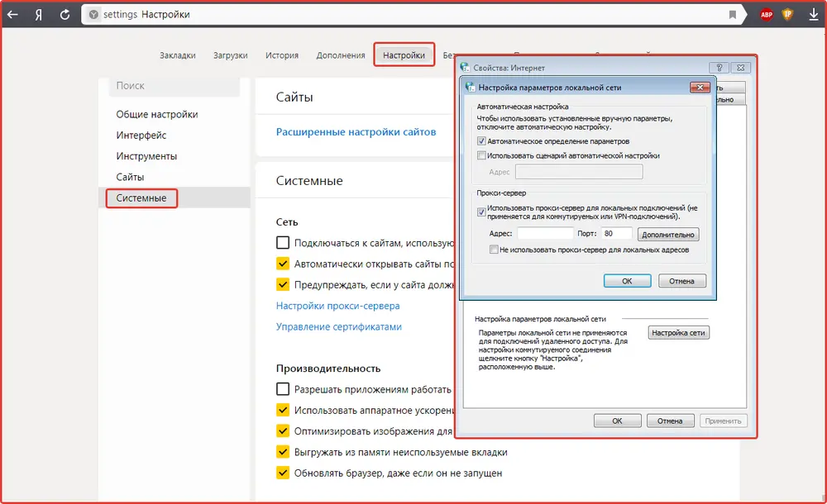
Task: Open Yandex home via the Я logo
Action: point(38,15)
